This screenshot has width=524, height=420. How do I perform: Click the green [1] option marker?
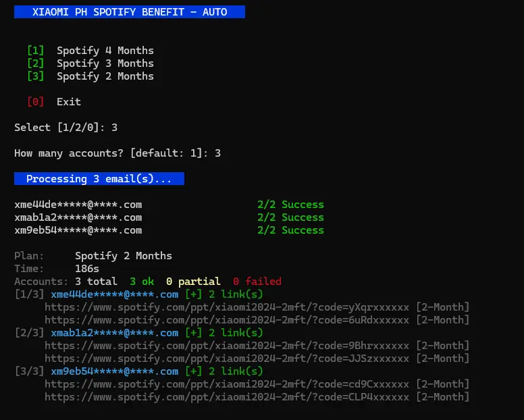point(35,51)
